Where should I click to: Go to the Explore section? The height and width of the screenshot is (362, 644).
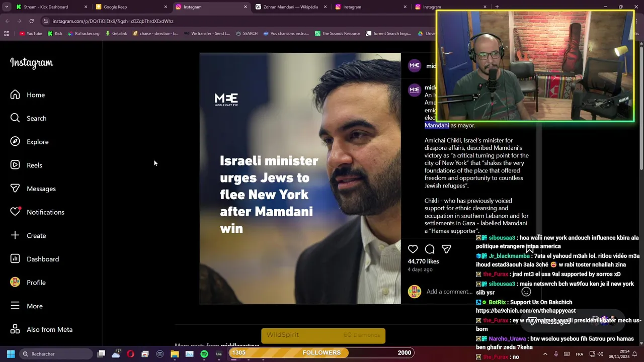pyautogui.click(x=29, y=142)
